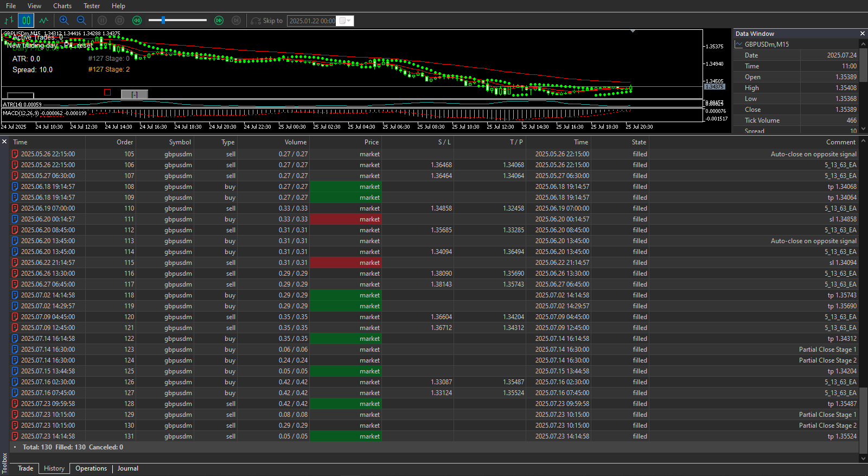The width and height of the screenshot is (868, 476).
Task: Switch to the History tab
Action: 54,468
